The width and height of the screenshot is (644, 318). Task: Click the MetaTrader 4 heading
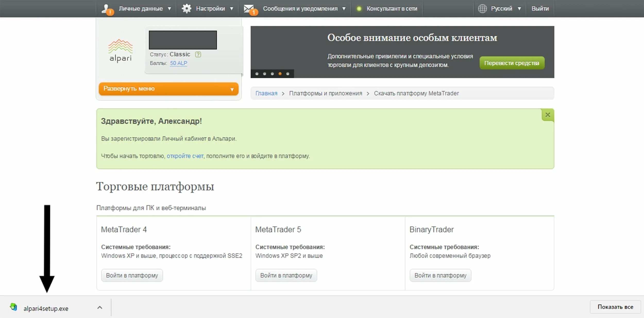pyautogui.click(x=124, y=229)
